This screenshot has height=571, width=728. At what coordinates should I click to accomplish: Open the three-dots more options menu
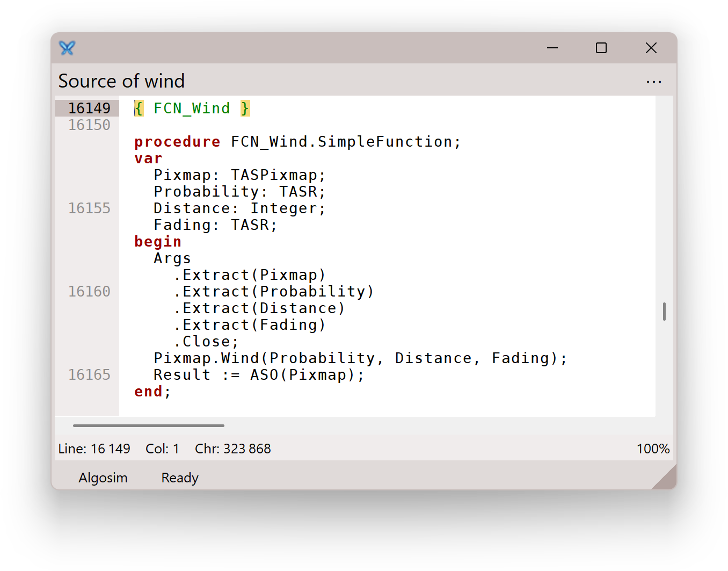coord(653,82)
